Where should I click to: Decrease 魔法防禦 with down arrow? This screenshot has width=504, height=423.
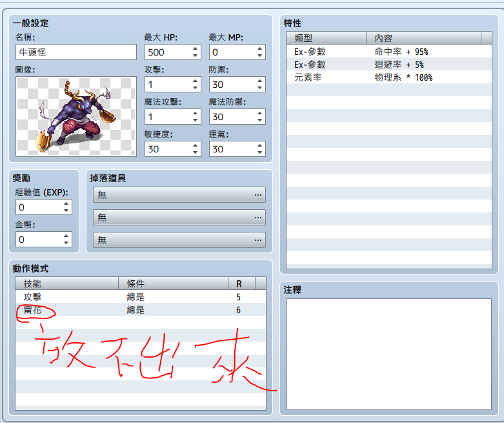(x=259, y=120)
